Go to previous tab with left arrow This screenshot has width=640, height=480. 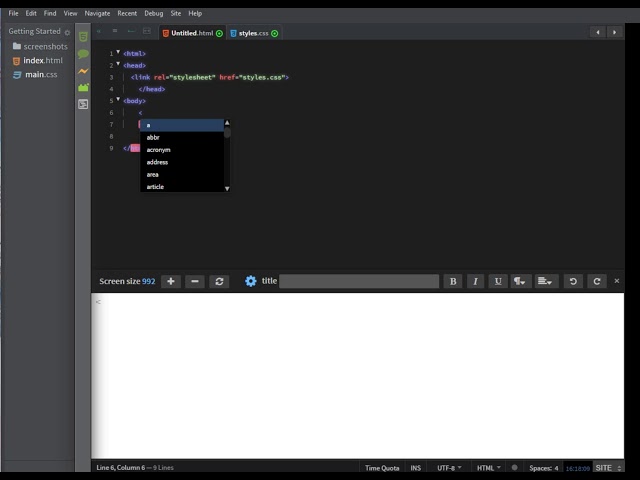point(598,32)
